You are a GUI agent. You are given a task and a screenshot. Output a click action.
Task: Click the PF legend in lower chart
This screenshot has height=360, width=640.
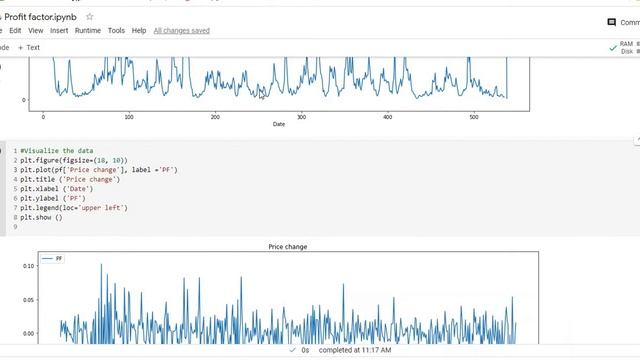[x=52, y=258]
